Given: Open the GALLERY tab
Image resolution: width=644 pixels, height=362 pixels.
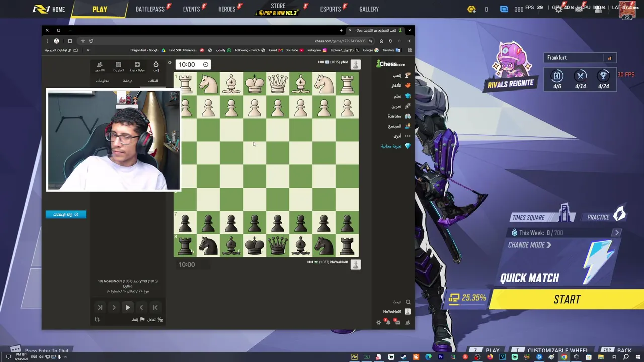Looking at the screenshot, I should coord(369,9).
